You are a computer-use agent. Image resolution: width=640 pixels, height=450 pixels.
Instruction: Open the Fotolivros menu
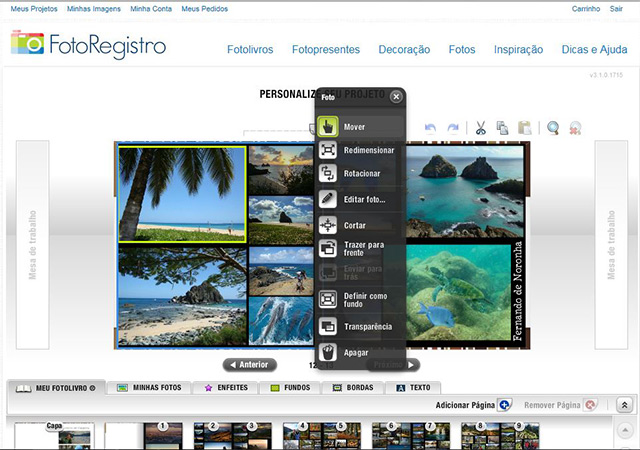(x=250, y=49)
